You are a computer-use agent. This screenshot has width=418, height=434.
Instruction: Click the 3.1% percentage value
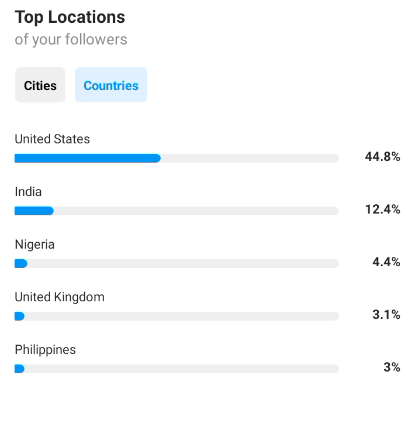(x=386, y=315)
